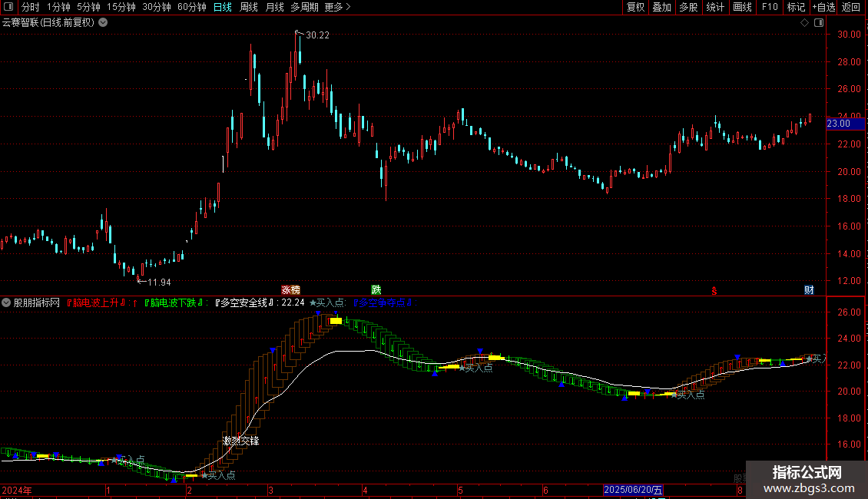
Task: Click the 2025/06/20/五 date label
Action: (633, 490)
